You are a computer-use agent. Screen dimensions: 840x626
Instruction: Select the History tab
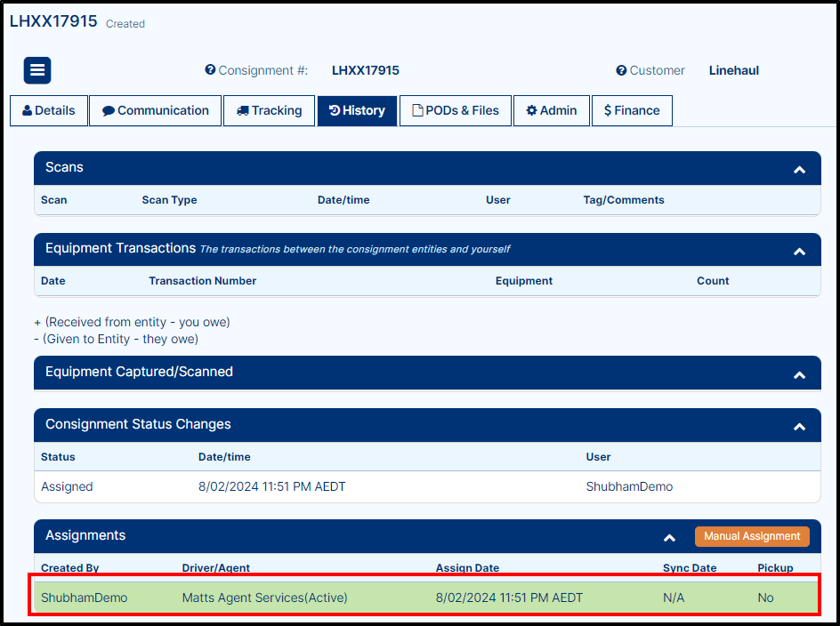[357, 111]
